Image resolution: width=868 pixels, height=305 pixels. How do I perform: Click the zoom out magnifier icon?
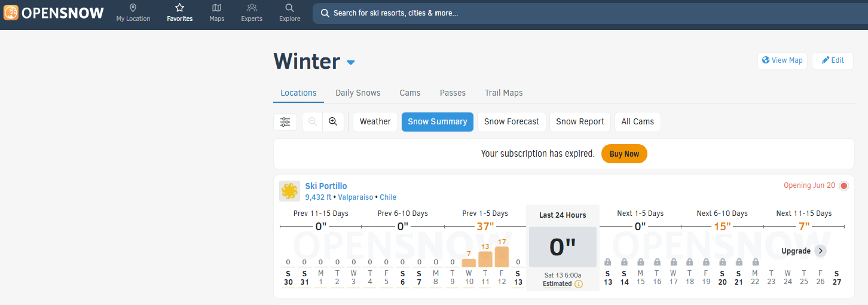coord(313,121)
